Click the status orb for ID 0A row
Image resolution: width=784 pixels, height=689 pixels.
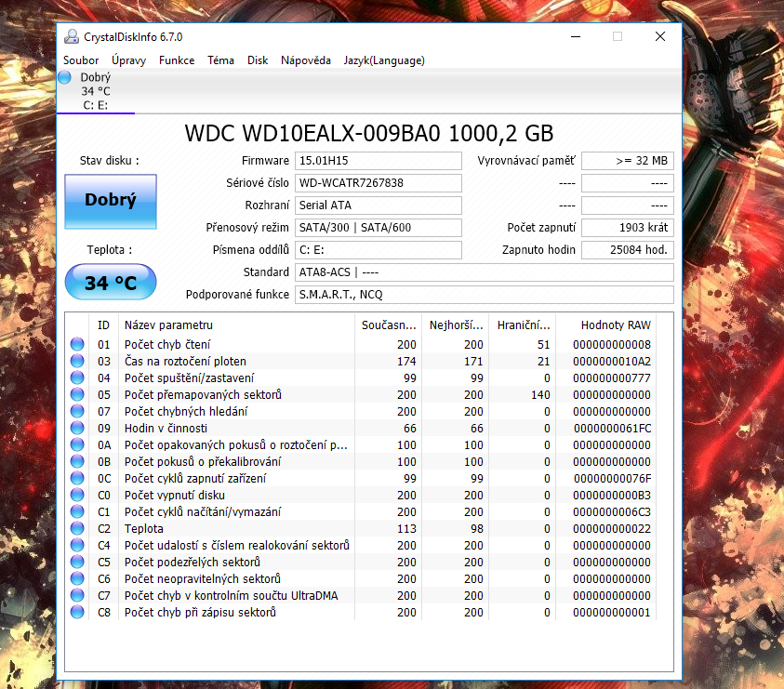(x=77, y=444)
